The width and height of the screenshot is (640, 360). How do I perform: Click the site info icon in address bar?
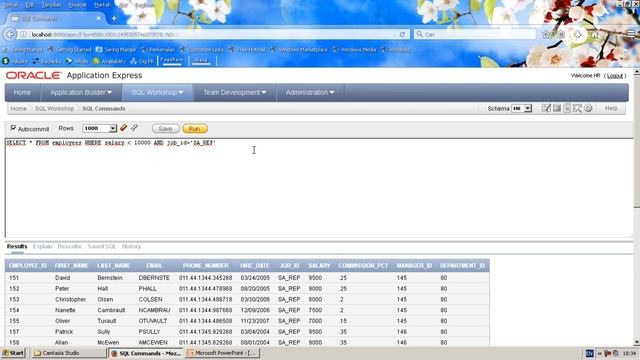[24, 35]
